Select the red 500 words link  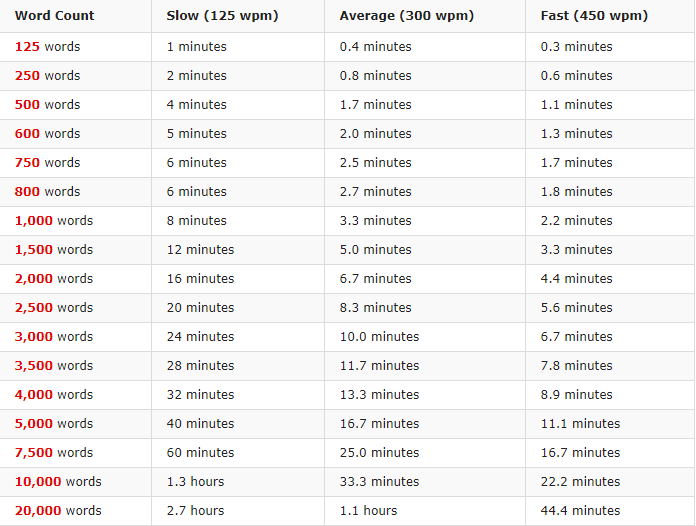pos(27,105)
